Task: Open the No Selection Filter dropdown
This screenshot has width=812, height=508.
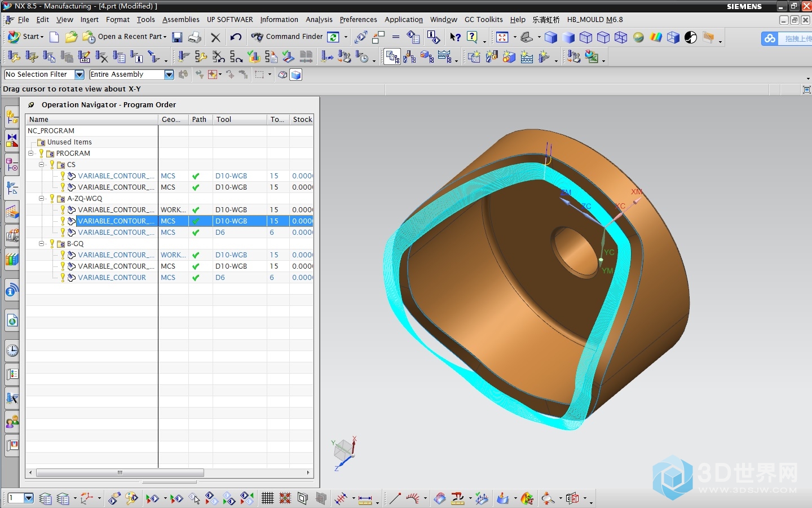Action: click(x=80, y=75)
